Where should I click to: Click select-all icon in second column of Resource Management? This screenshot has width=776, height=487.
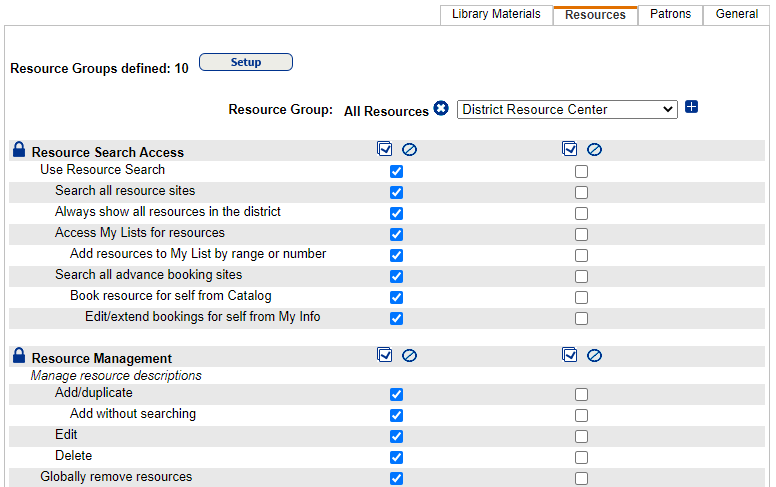pyautogui.click(x=570, y=355)
